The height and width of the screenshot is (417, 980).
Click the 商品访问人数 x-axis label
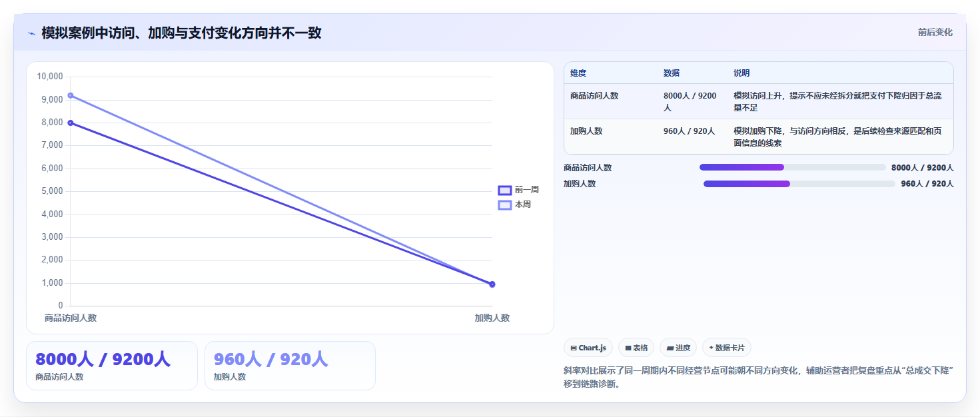(x=71, y=318)
